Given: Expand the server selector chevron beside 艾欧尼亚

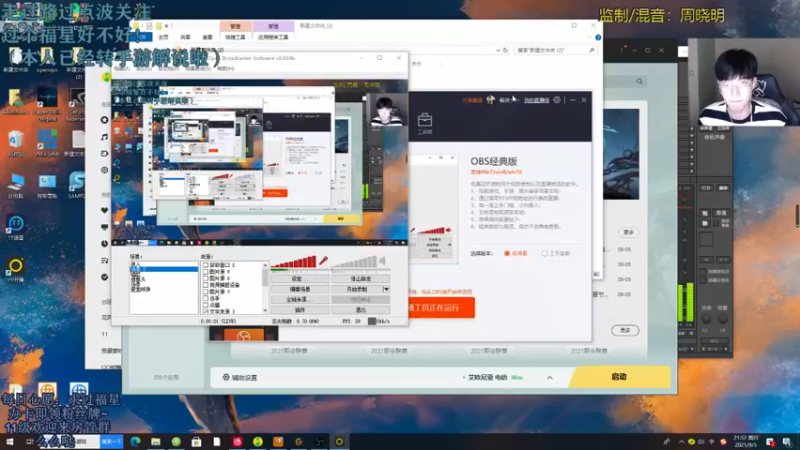Looking at the screenshot, I should click(x=549, y=378).
